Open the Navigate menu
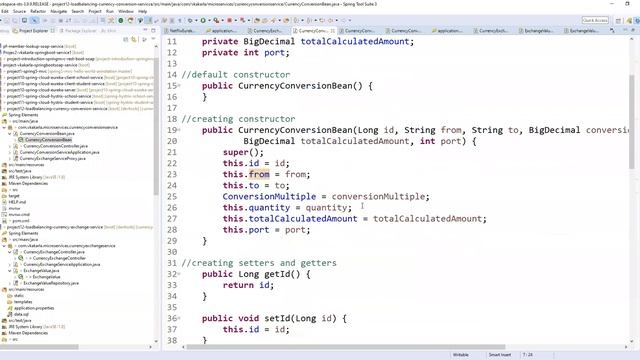 (58, 11)
